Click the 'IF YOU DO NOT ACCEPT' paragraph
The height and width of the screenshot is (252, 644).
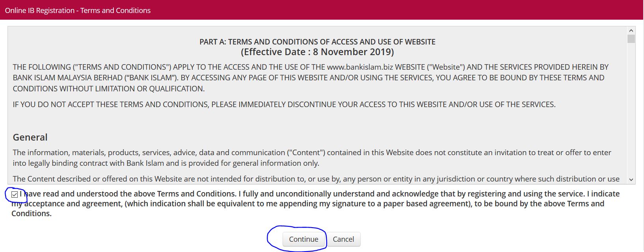click(x=284, y=104)
